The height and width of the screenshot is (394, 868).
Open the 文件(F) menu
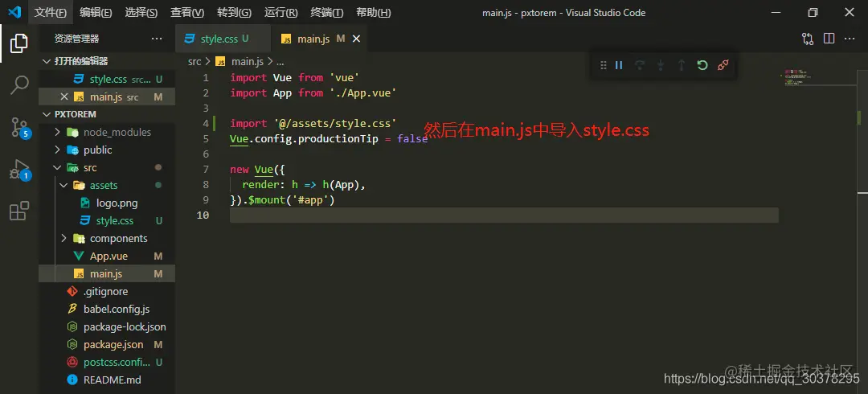[x=51, y=12]
